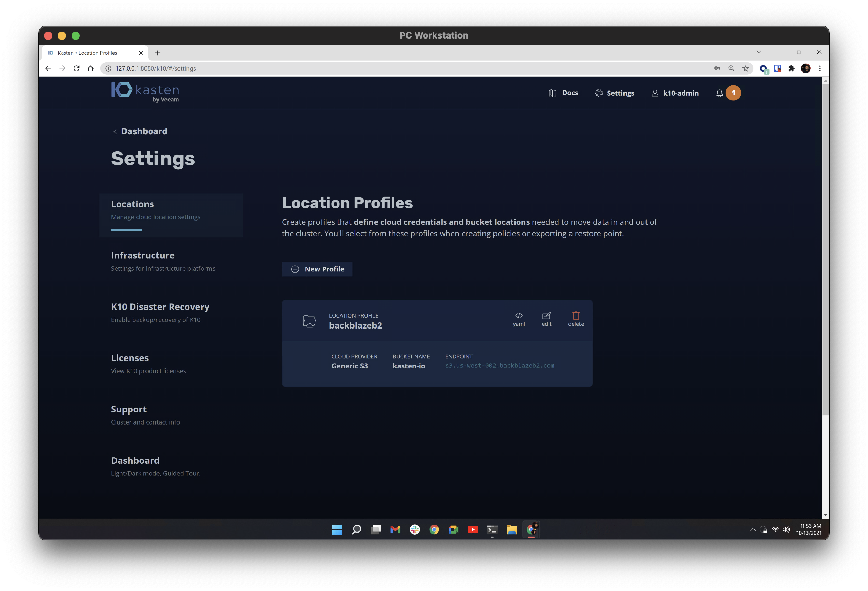Click the backblazeb2 profile name
Screen dimensions: 868x591
point(355,325)
